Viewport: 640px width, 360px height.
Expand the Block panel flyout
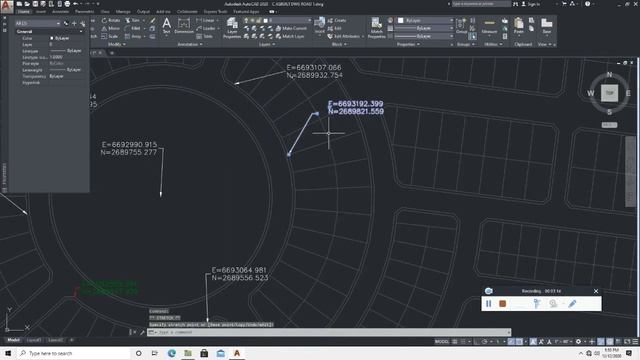[339, 44]
